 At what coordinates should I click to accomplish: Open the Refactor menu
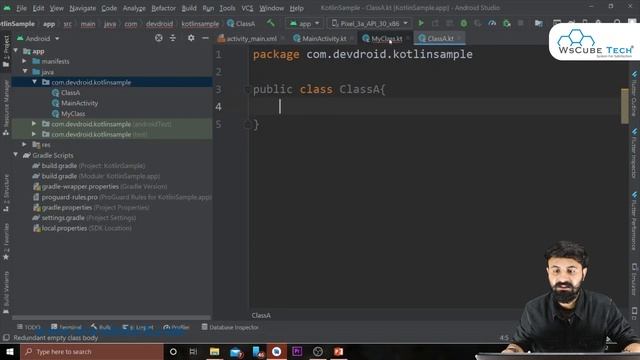click(x=163, y=8)
